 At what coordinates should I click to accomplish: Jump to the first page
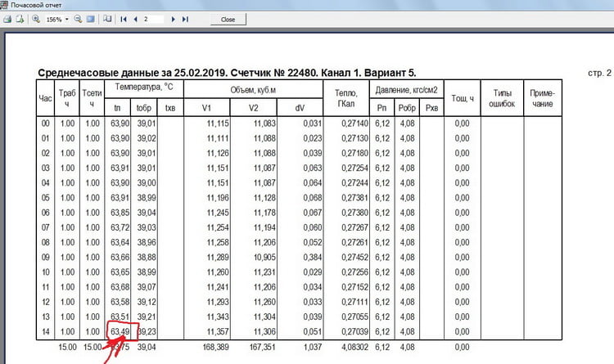click(122, 18)
